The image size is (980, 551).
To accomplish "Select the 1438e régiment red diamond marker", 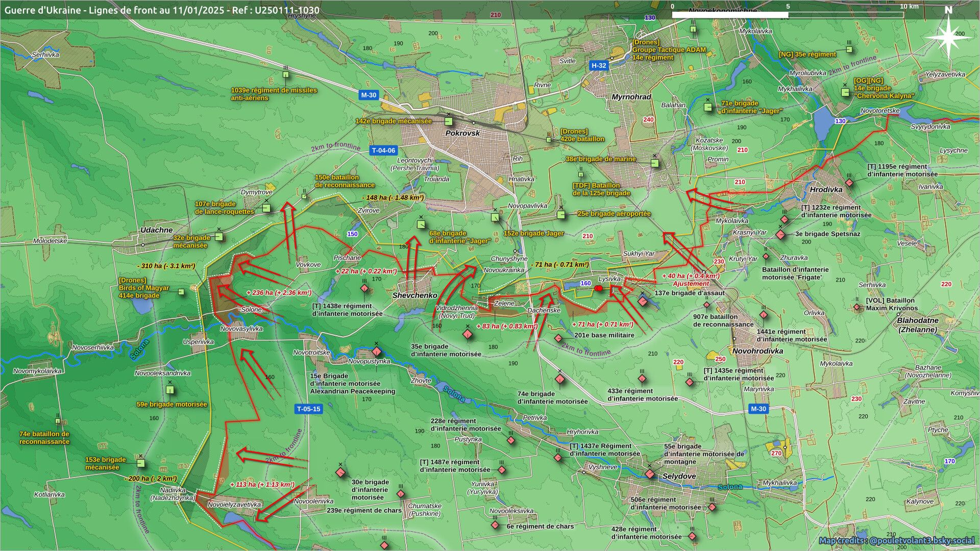I will (364, 289).
